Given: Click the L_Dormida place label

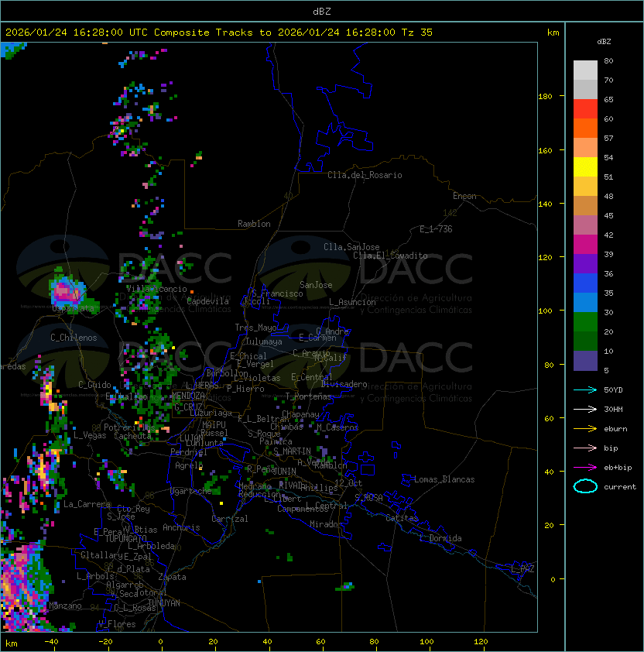Looking at the screenshot, I should click(x=440, y=538).
